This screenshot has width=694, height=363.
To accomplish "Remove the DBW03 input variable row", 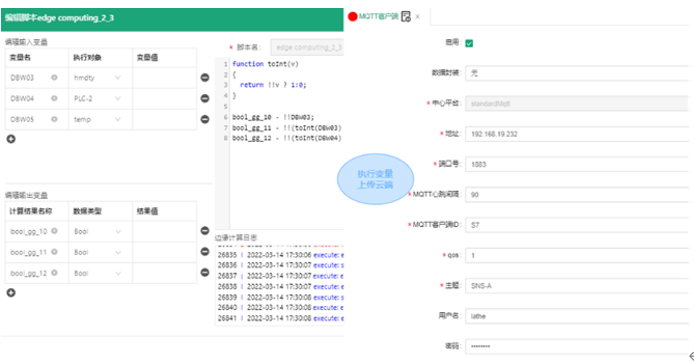I will [205, 77].
